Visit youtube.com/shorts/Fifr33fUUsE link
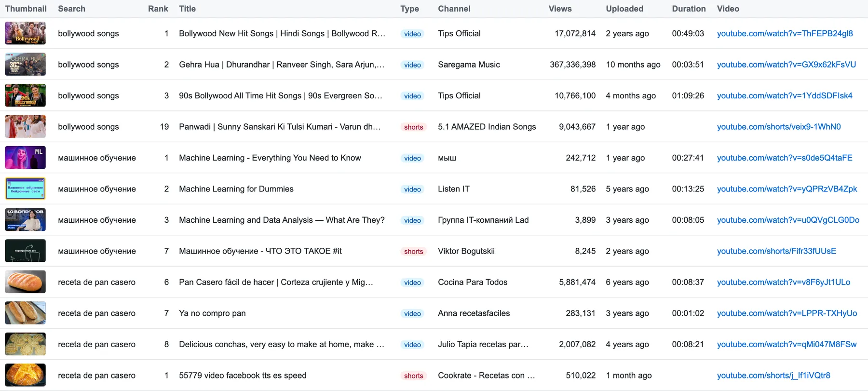Screen dimensions: 868x391 776,251
